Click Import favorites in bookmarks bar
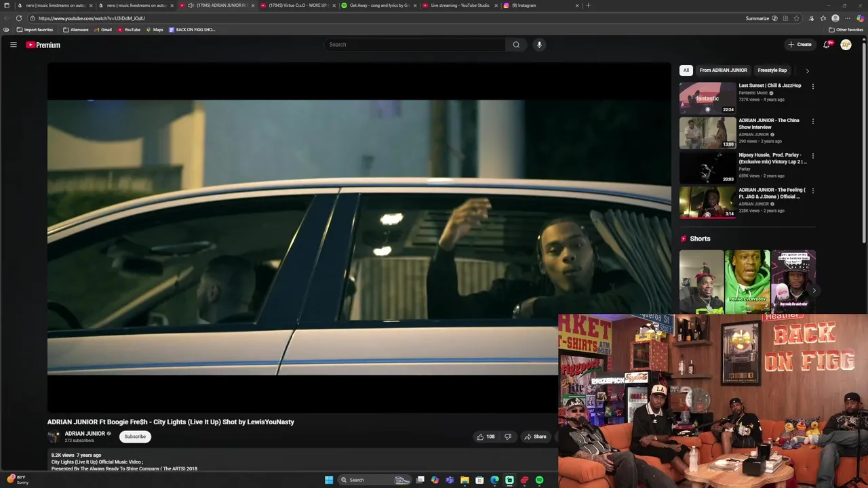The width and height of the screenshot is (868, 488). pyautogui.click(x=35, y=30)
